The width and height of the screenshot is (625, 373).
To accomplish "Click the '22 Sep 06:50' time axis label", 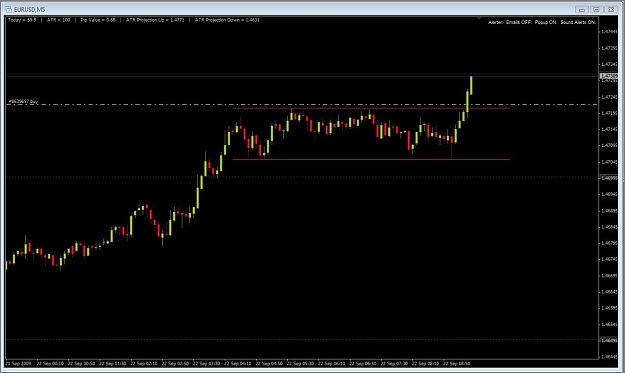I will point(363,363).
